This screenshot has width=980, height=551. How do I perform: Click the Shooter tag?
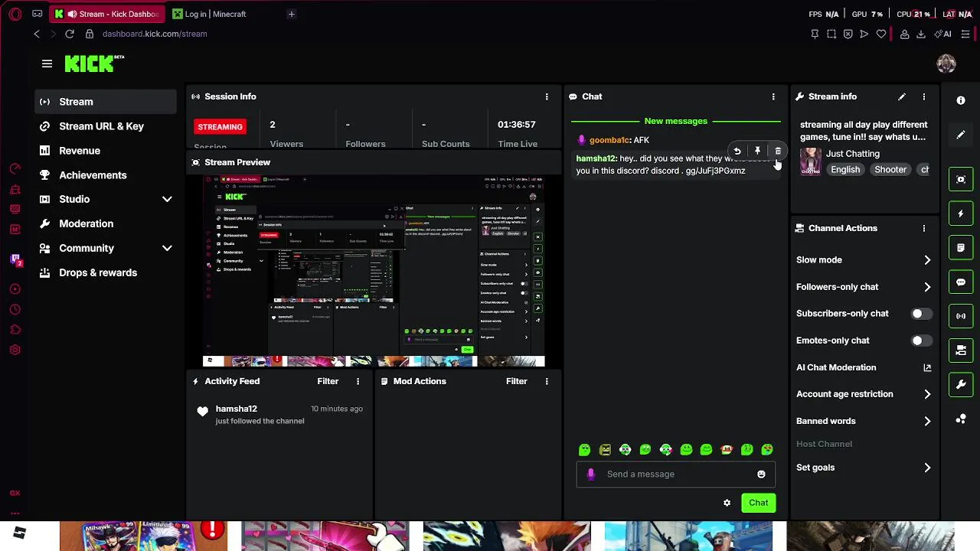(x=890, y=170)
